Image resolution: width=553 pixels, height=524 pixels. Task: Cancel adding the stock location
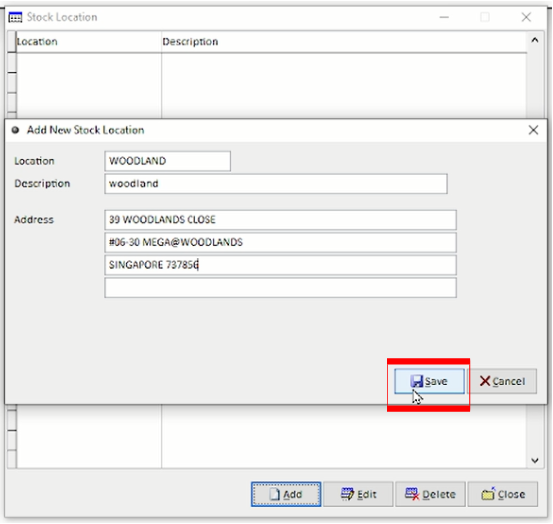pos(503,381)
